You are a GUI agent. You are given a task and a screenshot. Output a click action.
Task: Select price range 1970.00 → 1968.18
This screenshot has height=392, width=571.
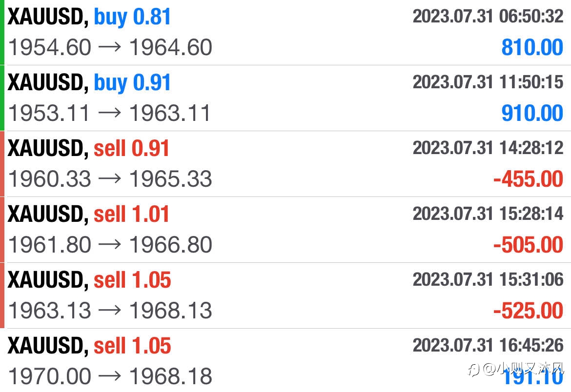coord(110,376)
